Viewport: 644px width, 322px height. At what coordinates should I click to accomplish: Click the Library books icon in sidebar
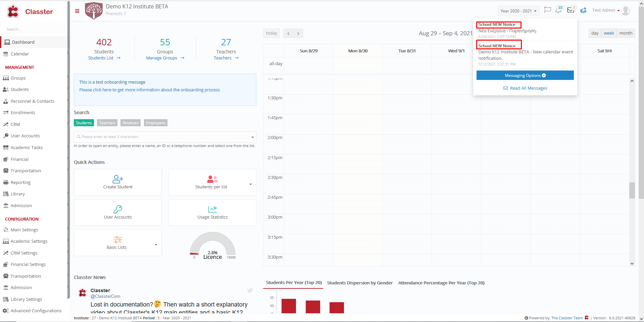[6, 194]
